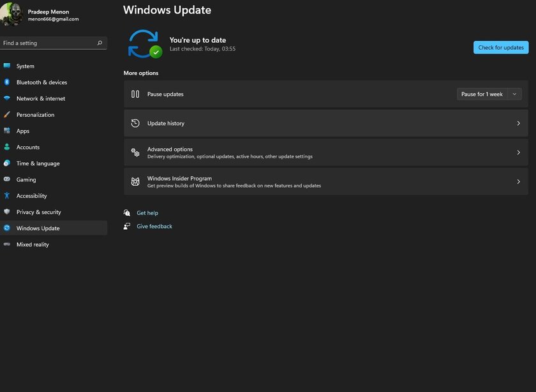
Task: Select Personalization in the sidebar
Action: (x=54, y=114)
